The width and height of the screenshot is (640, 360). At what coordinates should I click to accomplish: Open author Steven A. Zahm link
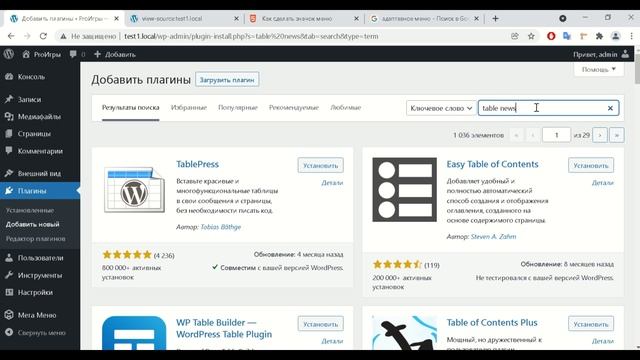[x=493, y=237]
